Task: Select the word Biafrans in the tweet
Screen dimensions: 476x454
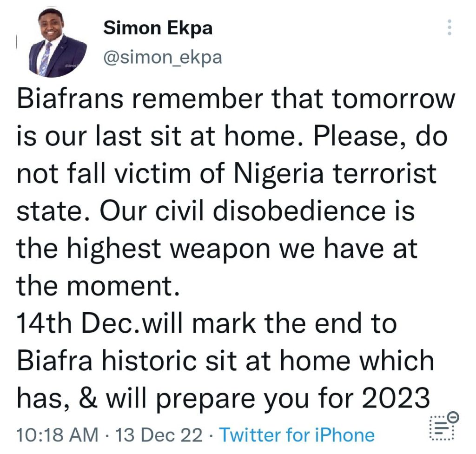Action: (x=71, y=99)
